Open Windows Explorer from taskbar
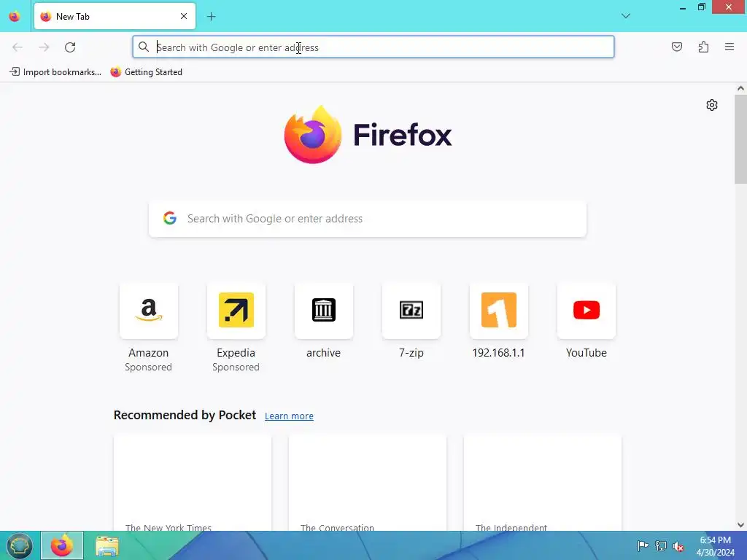 (x=107, y=545)
